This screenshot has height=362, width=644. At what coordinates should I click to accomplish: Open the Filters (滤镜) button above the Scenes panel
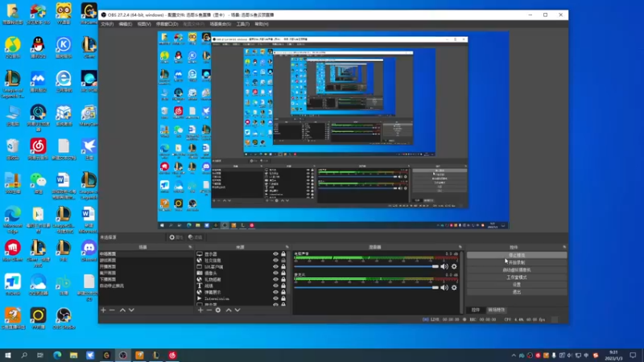[x=195, y=237]
